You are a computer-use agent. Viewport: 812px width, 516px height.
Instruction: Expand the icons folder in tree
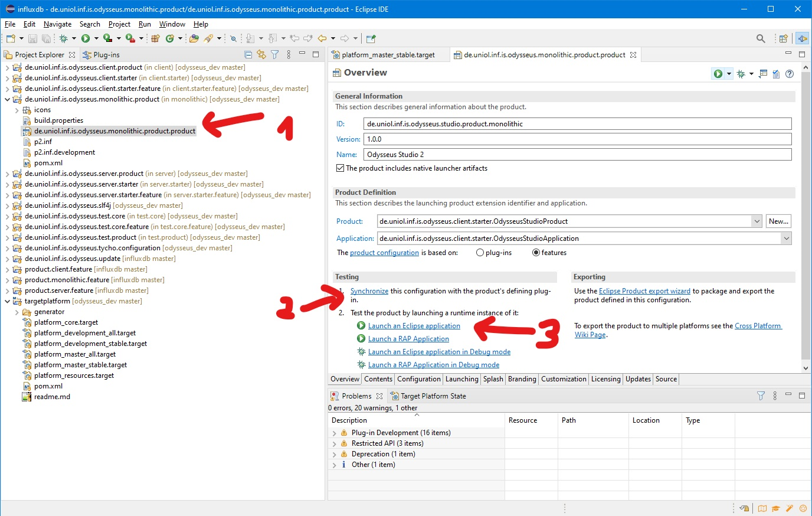pos(17,110)
